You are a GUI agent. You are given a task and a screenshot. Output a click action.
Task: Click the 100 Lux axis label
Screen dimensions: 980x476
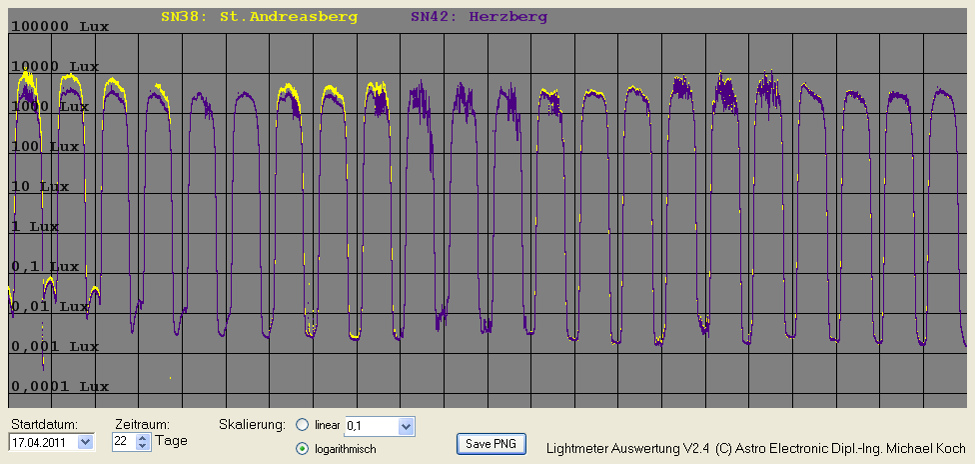[46, 146]
